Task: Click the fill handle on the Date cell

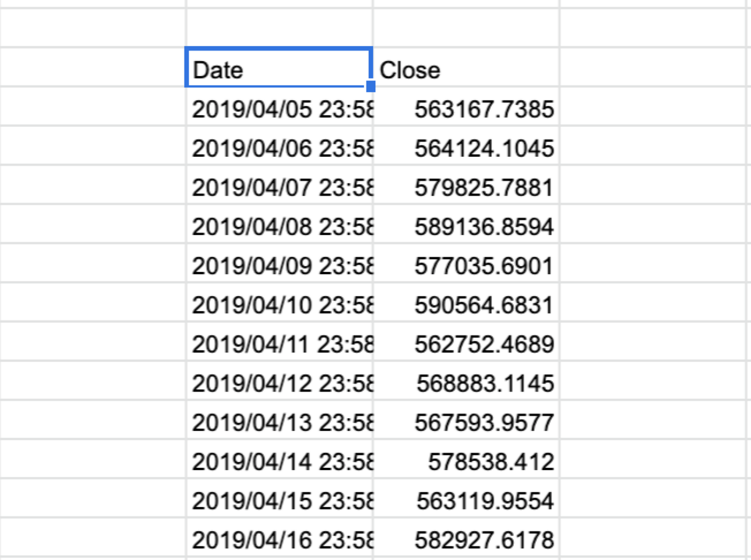Action: point(370,86)
